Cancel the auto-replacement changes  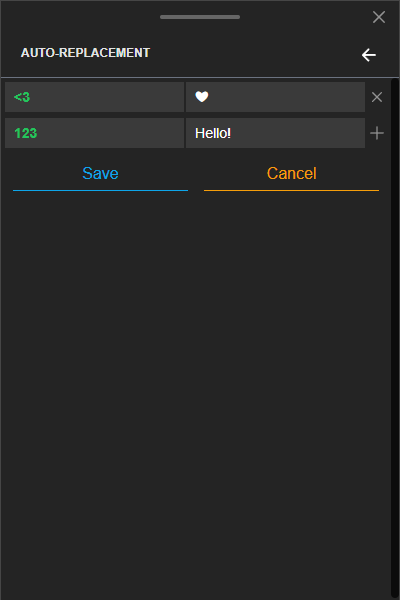291,174
